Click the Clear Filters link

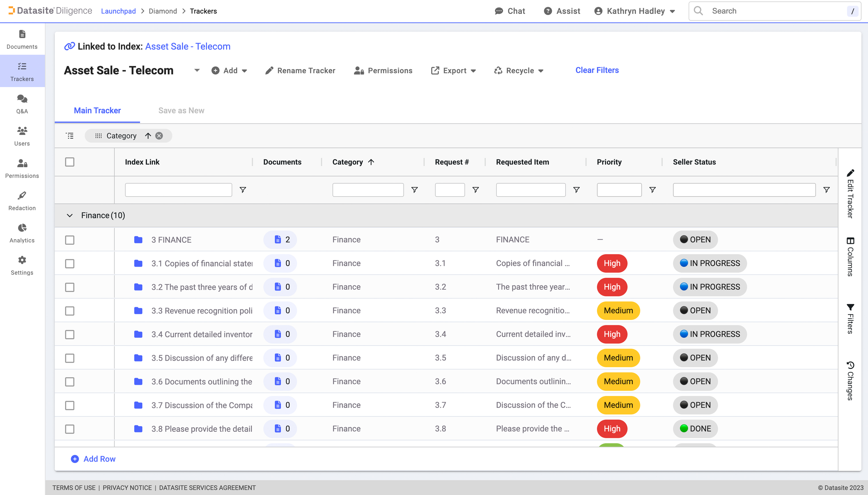point(597,70)
